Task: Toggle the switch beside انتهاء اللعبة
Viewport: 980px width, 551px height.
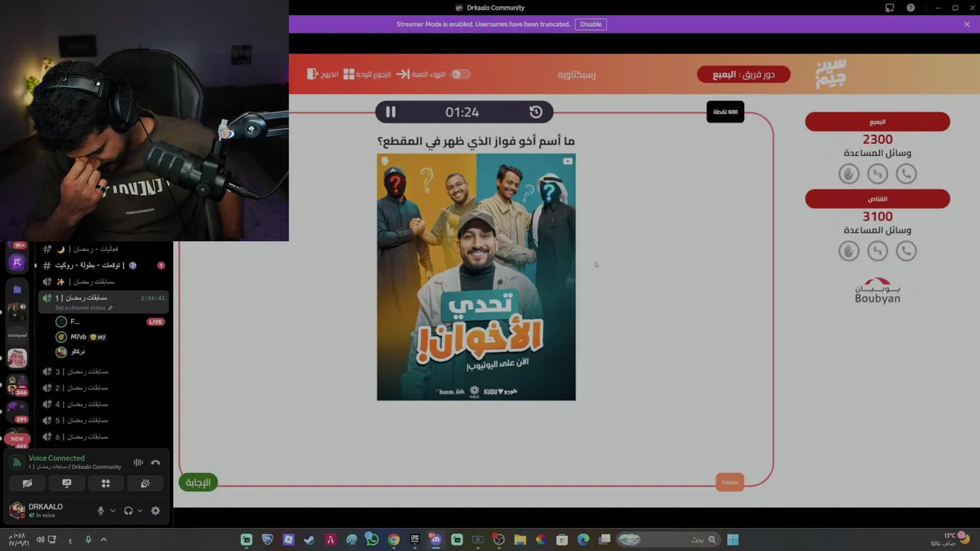Action: (x=460, y=74)
